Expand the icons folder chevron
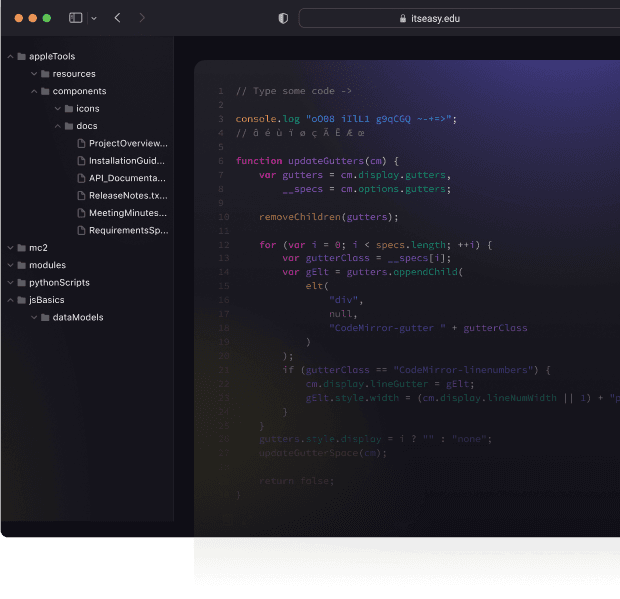Image resolution: width=620 pixels, height=599 pixels. 58,109
